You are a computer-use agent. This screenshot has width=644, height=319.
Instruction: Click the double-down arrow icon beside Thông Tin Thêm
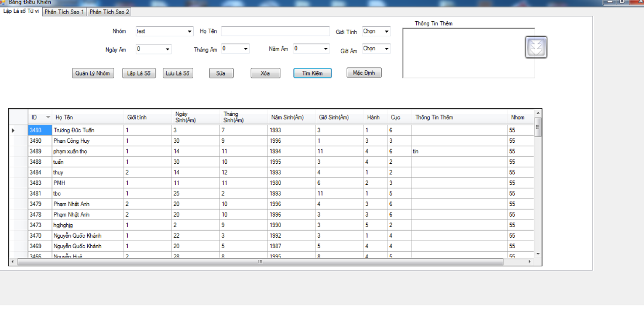536,47
